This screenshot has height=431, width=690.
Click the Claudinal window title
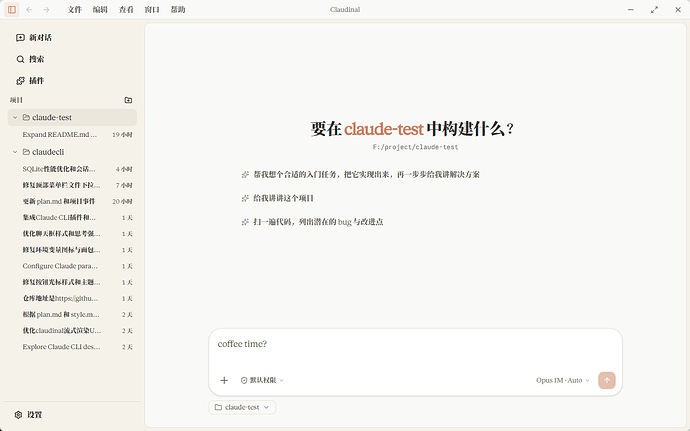coord(345,9)
